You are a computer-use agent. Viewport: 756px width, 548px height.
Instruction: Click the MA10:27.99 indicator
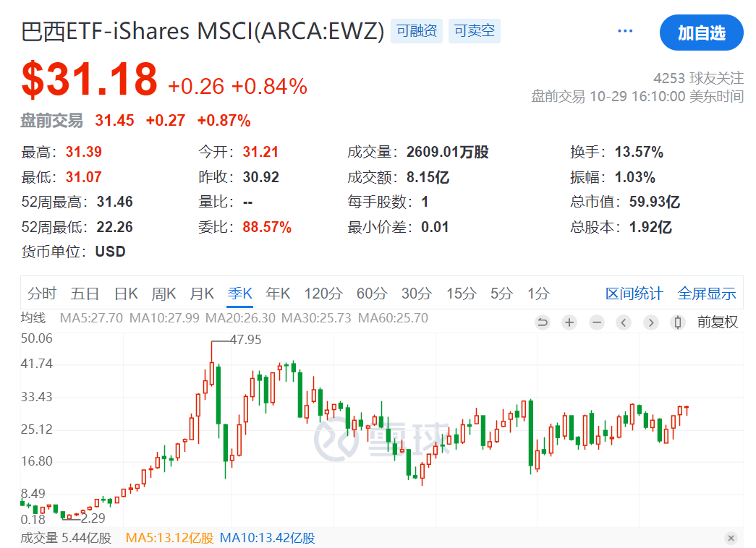pos(164,318)
